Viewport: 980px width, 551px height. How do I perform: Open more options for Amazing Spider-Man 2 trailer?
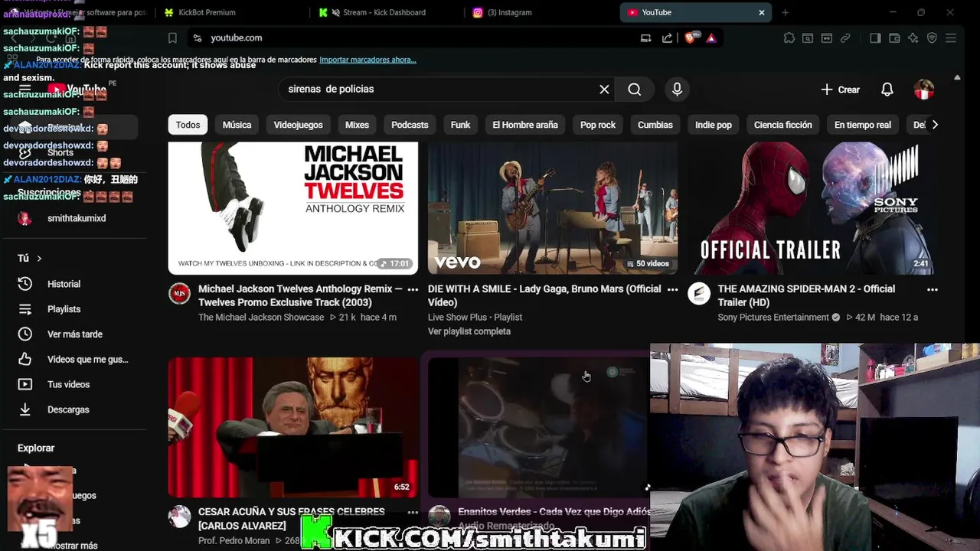click(x=932, y=289)
